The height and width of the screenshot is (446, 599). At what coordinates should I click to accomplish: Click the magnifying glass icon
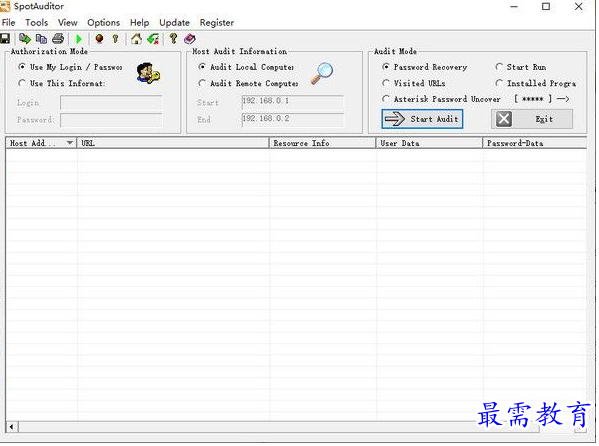[322, 73]
